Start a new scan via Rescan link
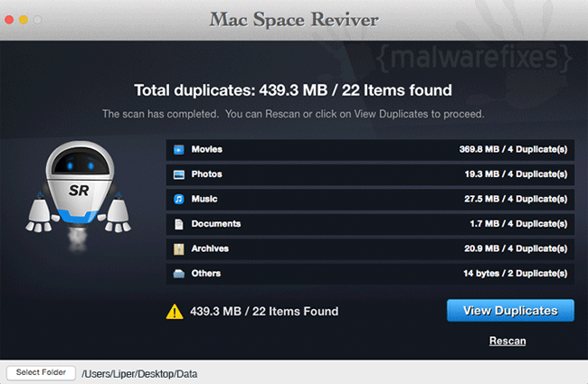This screenshot has height=384, width=588. 507,341
